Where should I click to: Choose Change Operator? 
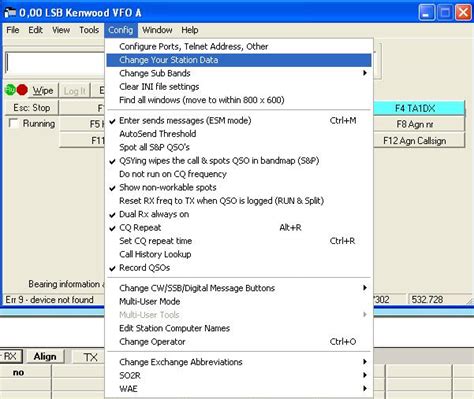click(x=239, y=342)
